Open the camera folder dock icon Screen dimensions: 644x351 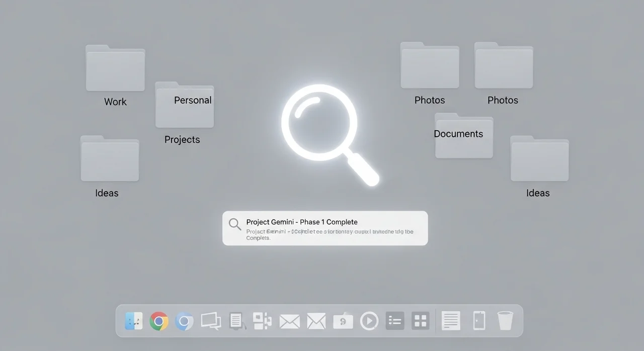tap(343, 321)
